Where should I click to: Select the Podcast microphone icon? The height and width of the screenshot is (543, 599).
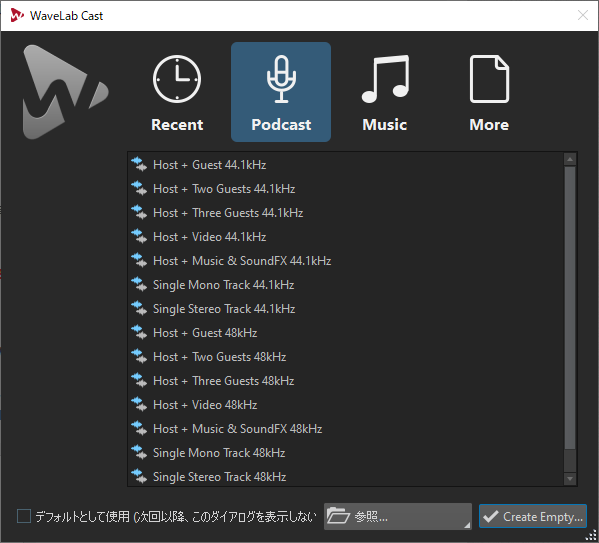[281, 79]
